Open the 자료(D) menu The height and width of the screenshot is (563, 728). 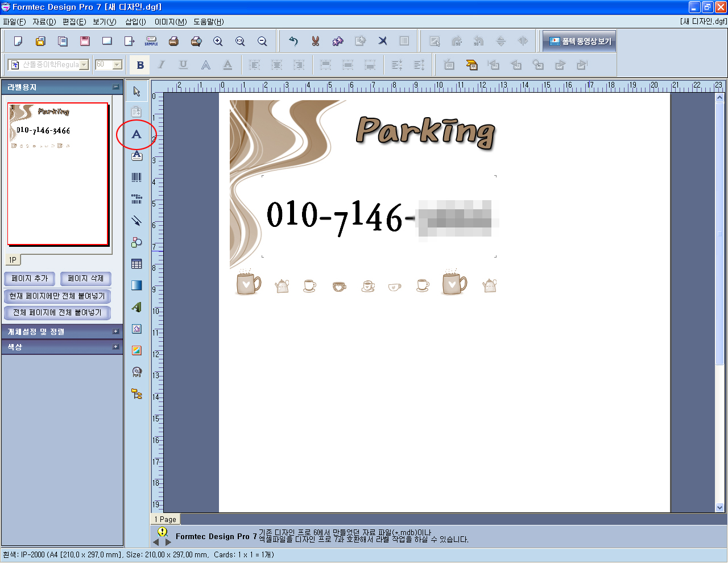coord(44,22)
